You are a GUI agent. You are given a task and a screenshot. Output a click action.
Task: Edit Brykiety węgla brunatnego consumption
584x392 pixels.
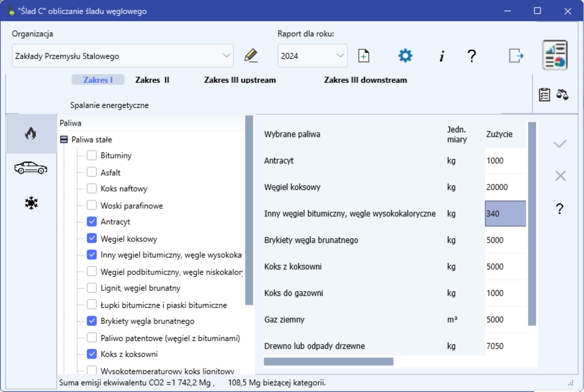pyautogui.click(x=505, y=240)
